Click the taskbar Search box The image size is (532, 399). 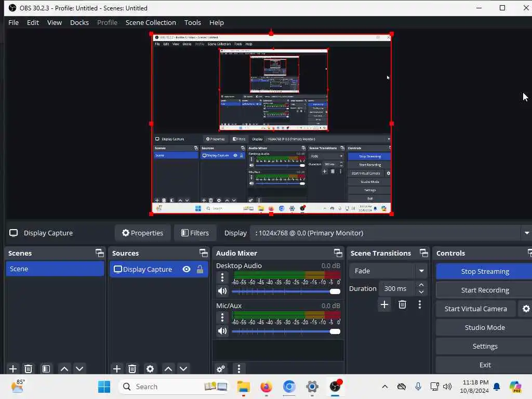pyautogui.click(x=175, y=387)
